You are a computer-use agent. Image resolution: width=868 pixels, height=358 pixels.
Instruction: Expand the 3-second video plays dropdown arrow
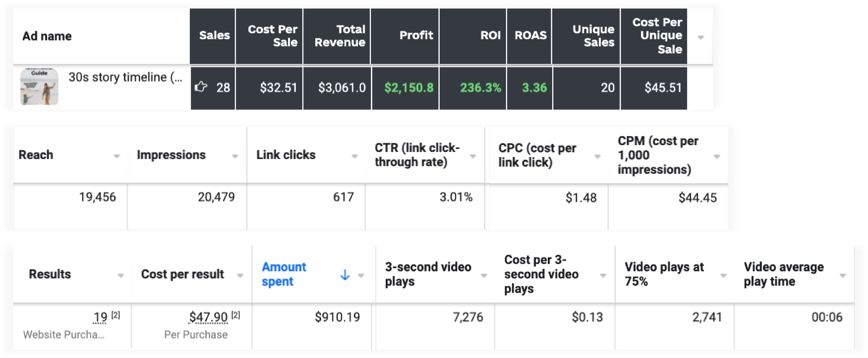click(x=484, y=276)
